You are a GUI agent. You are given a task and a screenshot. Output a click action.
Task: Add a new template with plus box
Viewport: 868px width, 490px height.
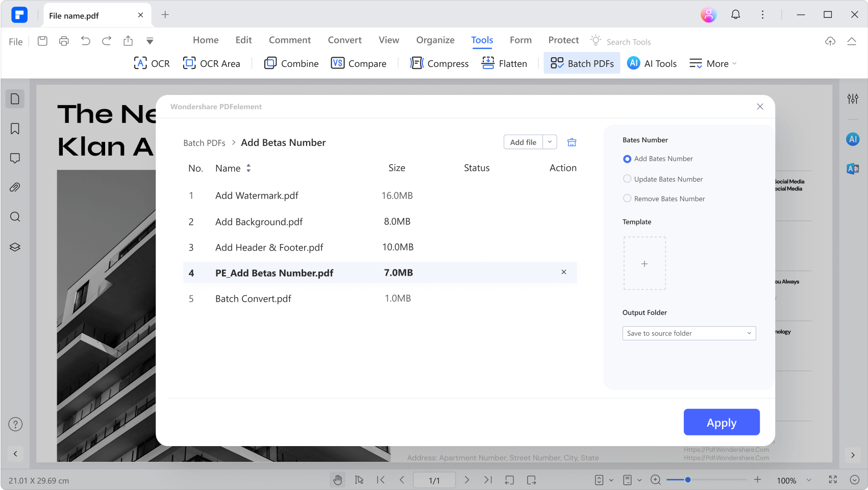pyautogui.click(x=644, y=263)
